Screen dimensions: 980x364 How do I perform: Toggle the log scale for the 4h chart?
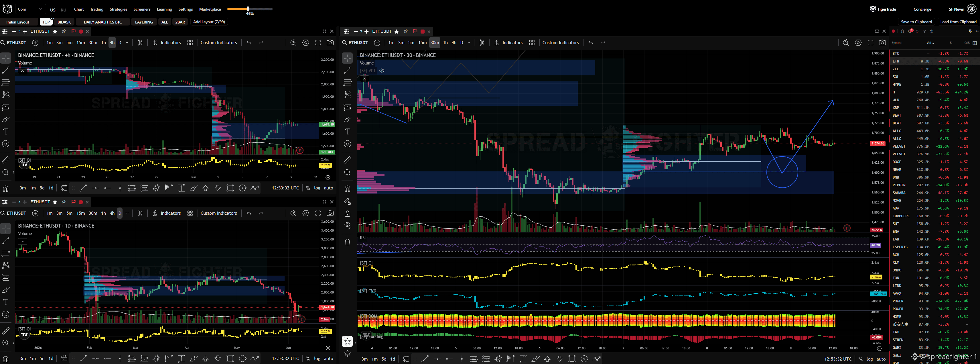(317, 188)
